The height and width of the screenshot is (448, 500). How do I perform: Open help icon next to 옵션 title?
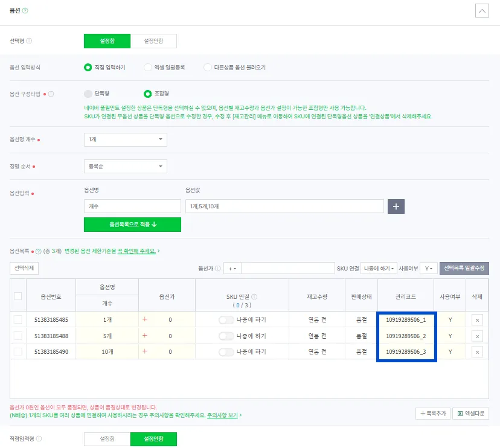click(25, 10)
